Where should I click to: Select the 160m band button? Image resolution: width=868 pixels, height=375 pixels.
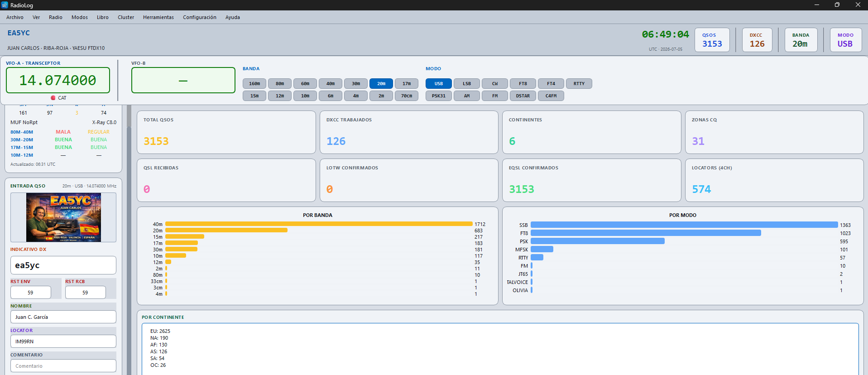[x=254, y=83]
